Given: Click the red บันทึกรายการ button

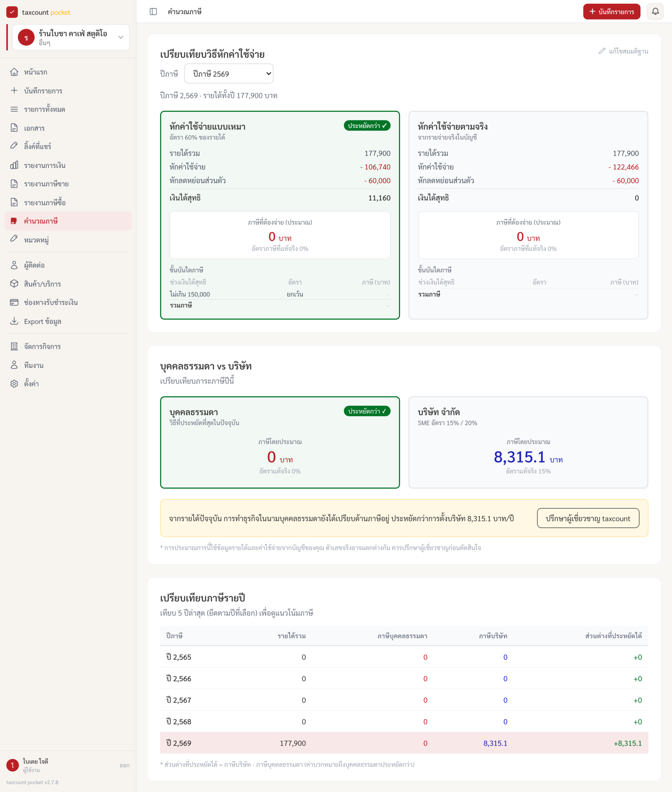Looking at the screenshot, I should pos(611,11).
